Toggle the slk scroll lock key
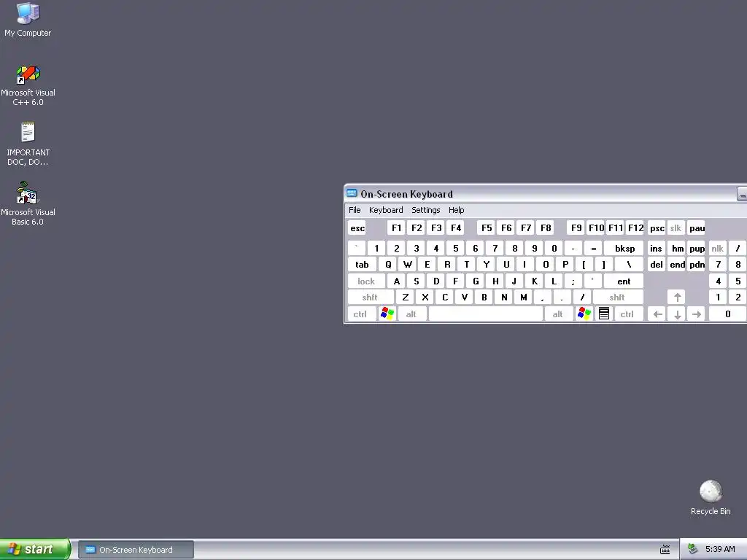Screen dimensions: 747x560 click(676, 227)
